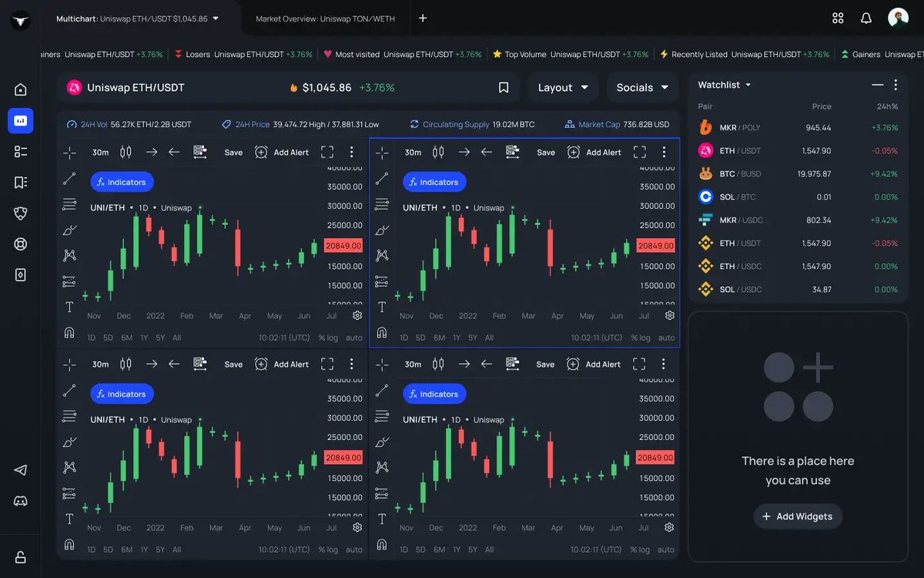Screen dimensions: 924x578
Task: Select MKR / POLY row in watchlist
Action: [x=798, y=127]
